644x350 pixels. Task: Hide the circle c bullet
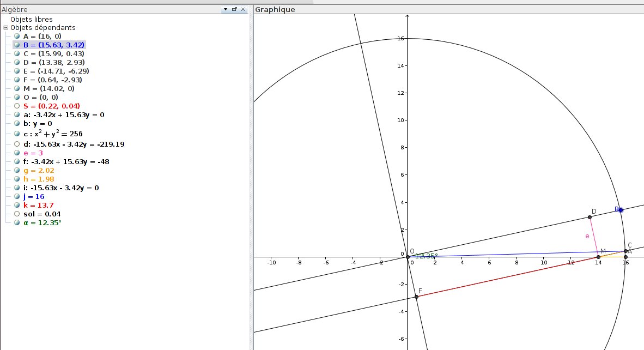(x=17, y=134)
